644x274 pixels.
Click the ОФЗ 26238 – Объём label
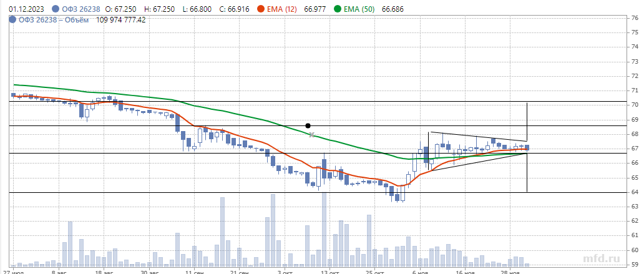click(x=52, y=19)
